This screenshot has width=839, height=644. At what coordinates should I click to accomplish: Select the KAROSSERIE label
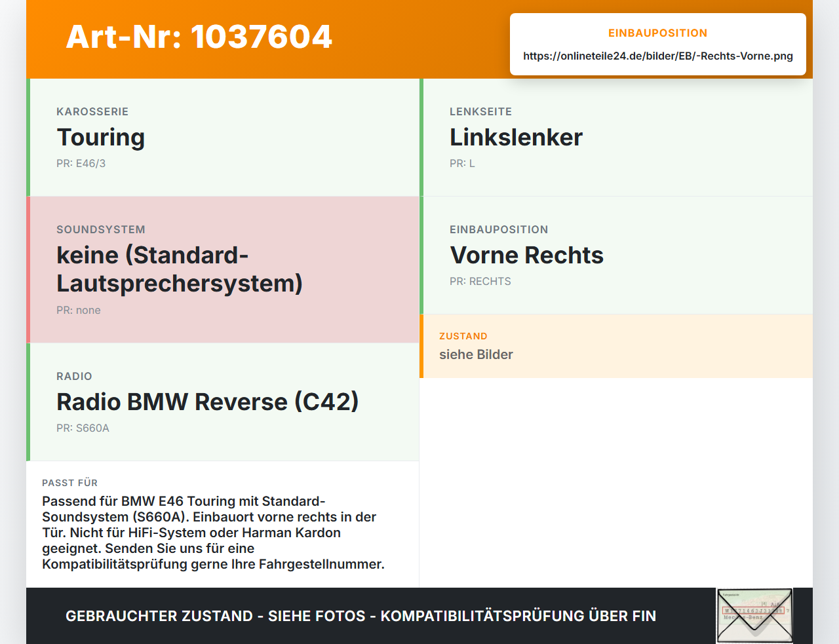[x=92, y=111]
